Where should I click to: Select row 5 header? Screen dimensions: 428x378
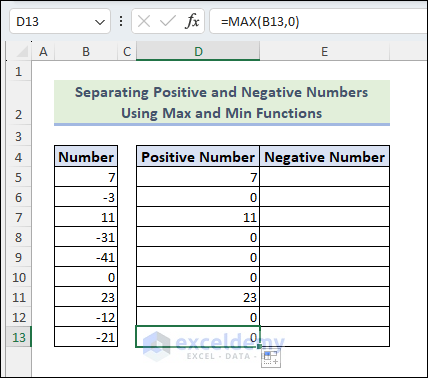(x=19, y=177)
